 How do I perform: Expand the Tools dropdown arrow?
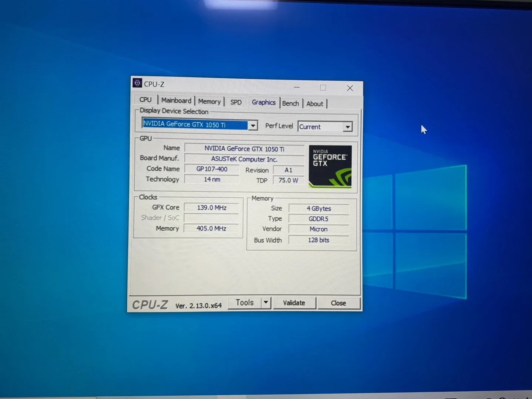pyautogui.click(x=266, y=303)
